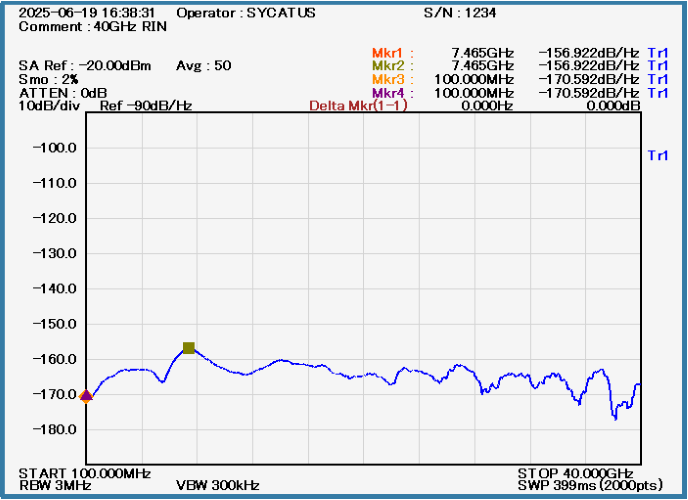
Task: Click the Ref -90dB/Hz reference label
Action: 146,105
